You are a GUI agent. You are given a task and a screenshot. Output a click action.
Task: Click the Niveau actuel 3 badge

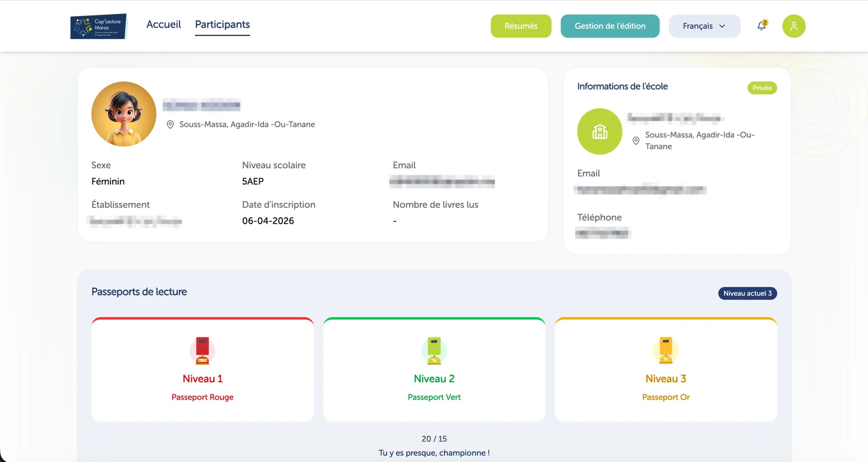[748, 293]
